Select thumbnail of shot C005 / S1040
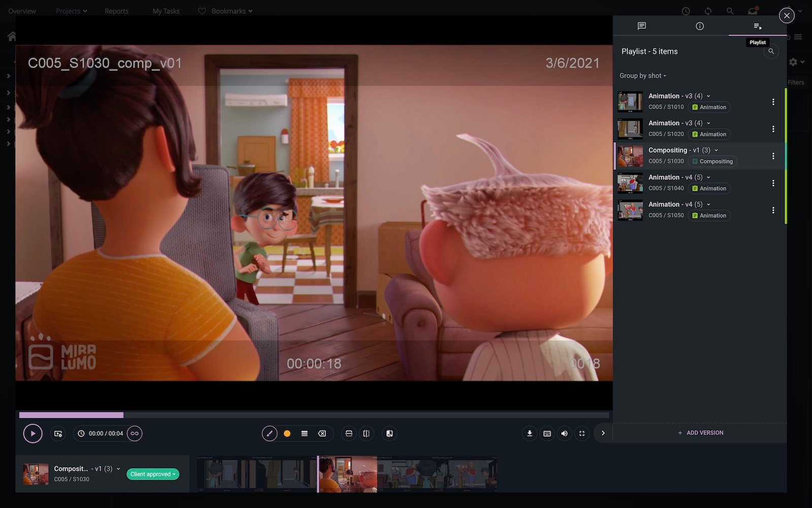812x508 pixels. (630, 183)
